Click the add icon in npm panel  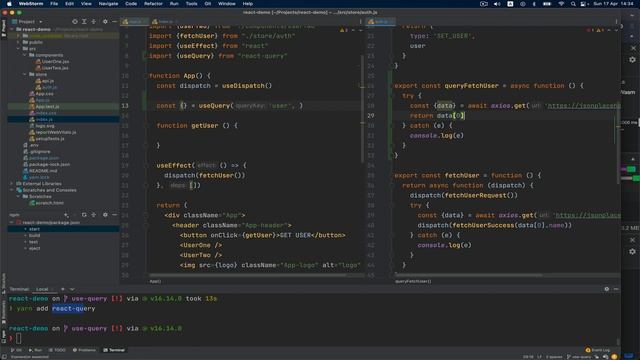66,215
